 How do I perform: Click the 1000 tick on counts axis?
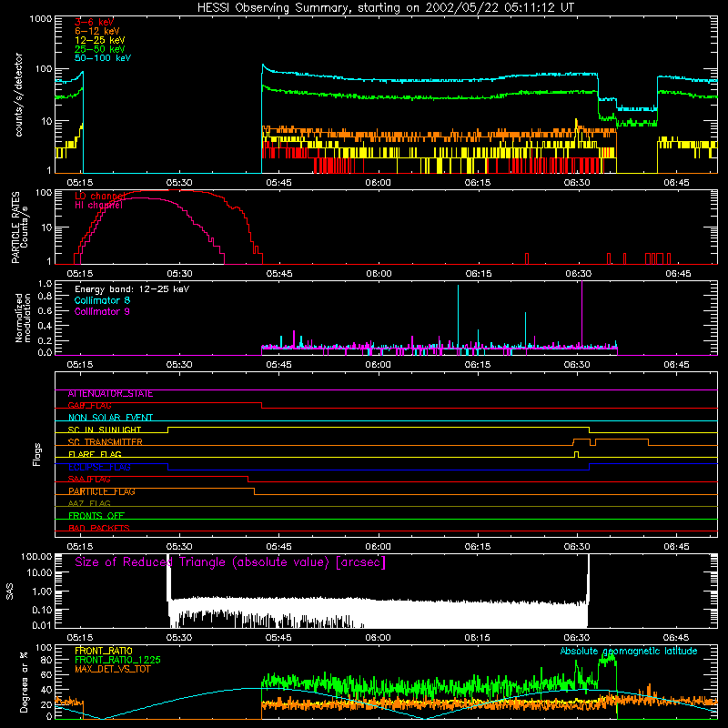coord(41,19)
